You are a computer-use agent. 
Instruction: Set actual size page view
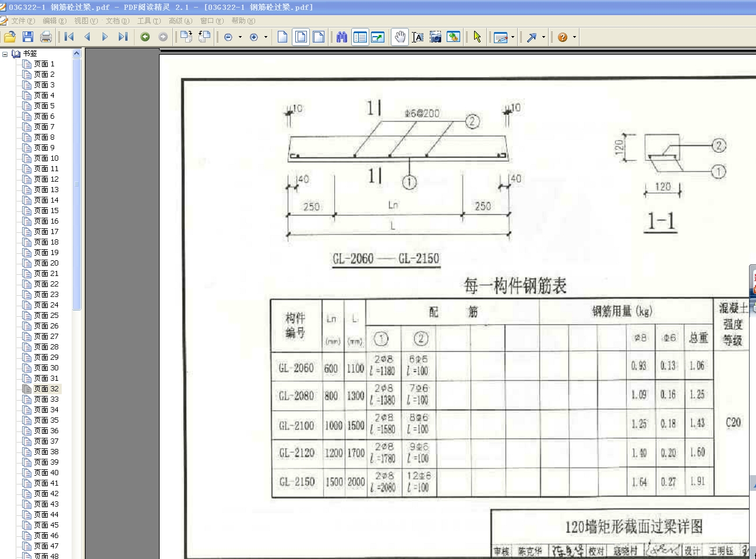[282, 37]
